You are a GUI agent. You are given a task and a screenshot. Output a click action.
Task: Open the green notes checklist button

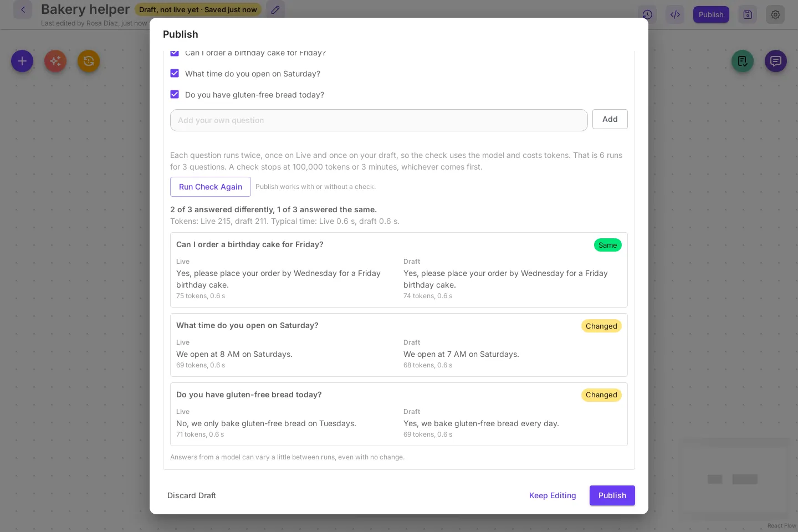(743, 61)
